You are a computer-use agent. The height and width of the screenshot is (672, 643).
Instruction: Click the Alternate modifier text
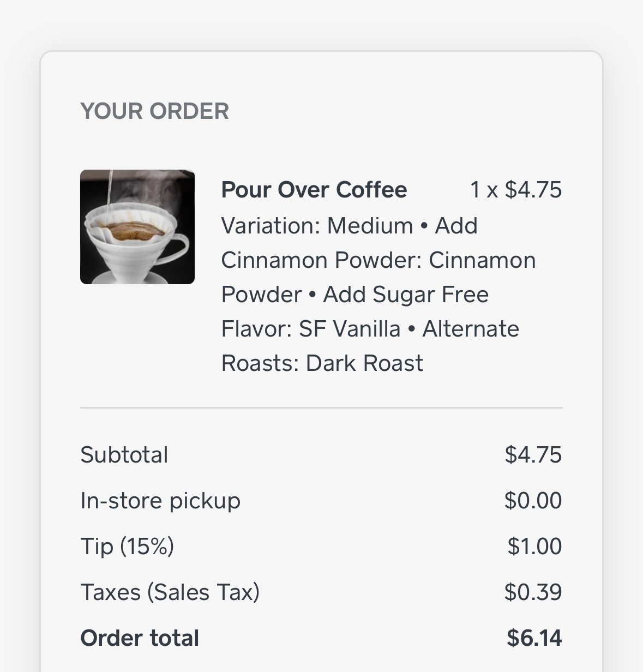click(471, 329)
